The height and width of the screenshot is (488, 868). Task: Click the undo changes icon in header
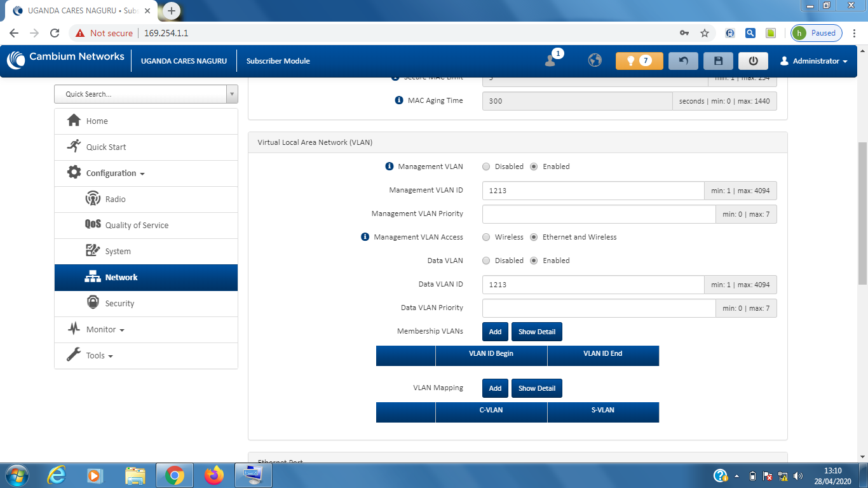[683, 61]
